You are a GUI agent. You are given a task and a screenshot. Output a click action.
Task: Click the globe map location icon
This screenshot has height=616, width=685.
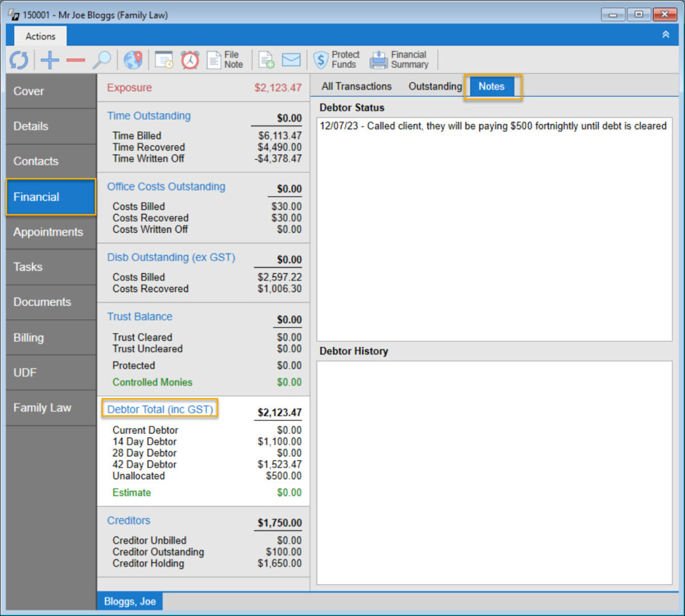tap(133, 59)
